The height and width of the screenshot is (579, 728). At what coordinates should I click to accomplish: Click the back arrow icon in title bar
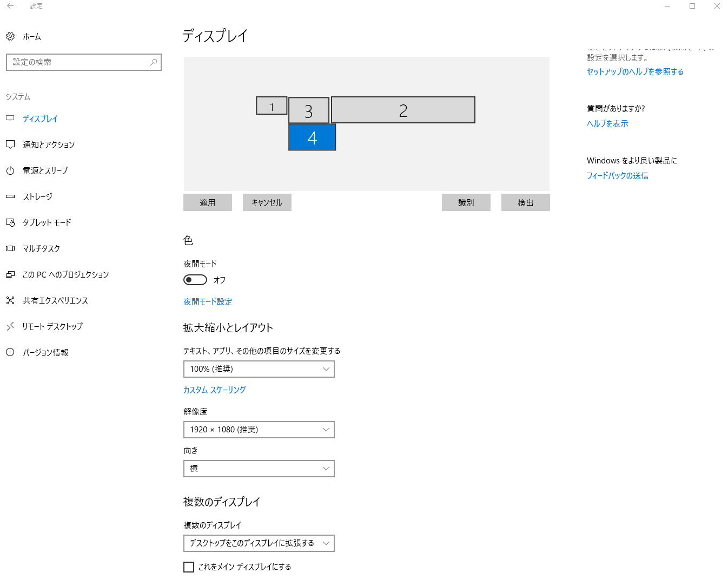10,6
